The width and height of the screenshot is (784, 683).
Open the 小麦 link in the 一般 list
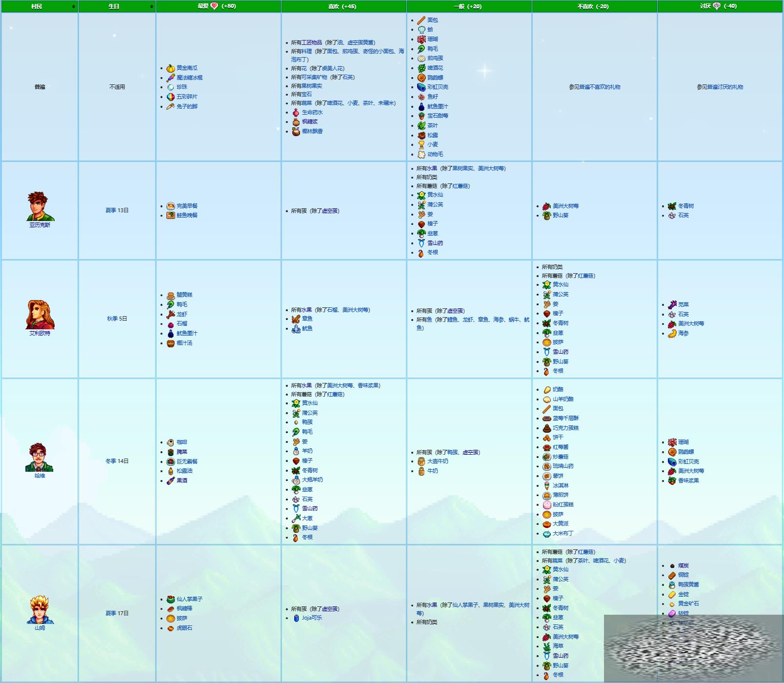tap(433, 145)
